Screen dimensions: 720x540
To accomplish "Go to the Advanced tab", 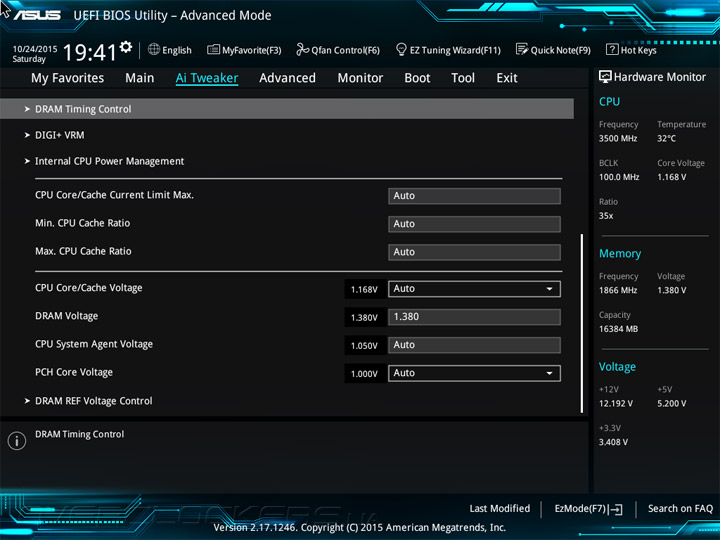I will [287, 78].
